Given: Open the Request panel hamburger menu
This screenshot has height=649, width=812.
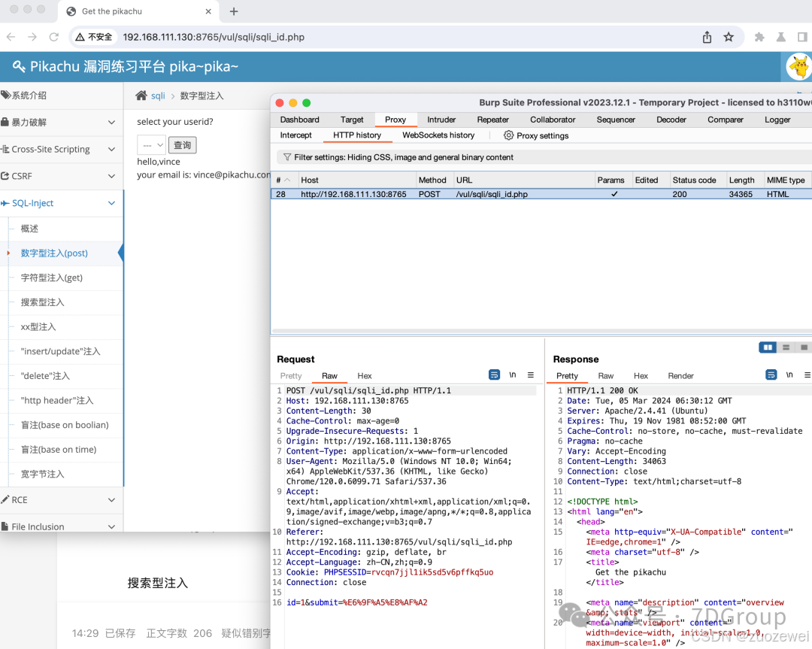Looking at the screenshot, I should (x=530, y=375).
